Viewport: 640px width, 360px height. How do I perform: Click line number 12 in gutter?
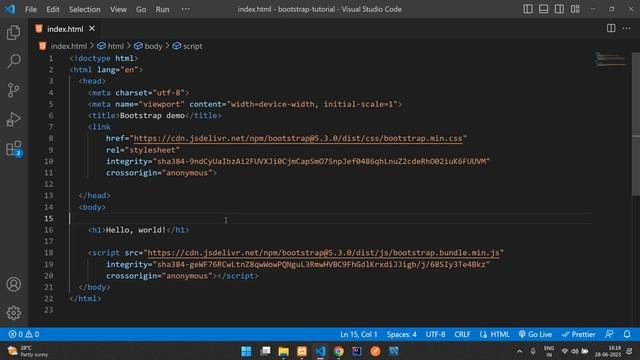pyautogui.click(x=49, y=184)
